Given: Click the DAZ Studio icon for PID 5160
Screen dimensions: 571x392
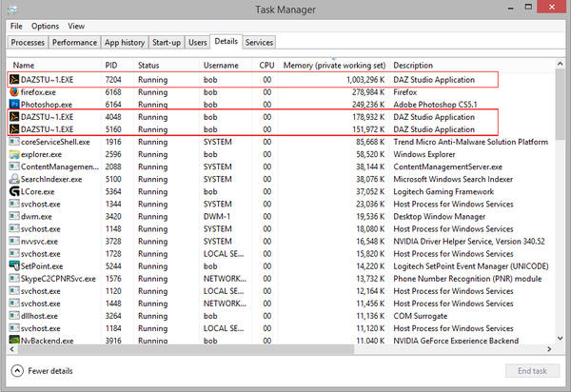Looking at the screenshot, I should [x=14, y=129].
